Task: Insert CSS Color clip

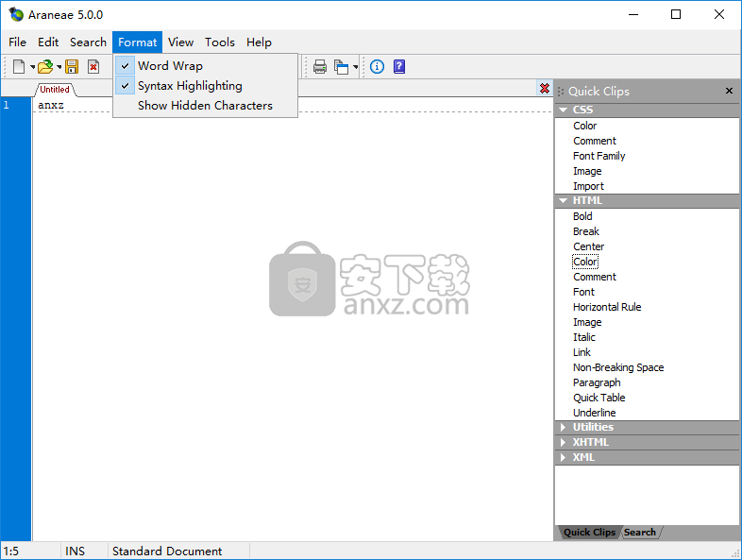Action: click(x=585, y=126)
